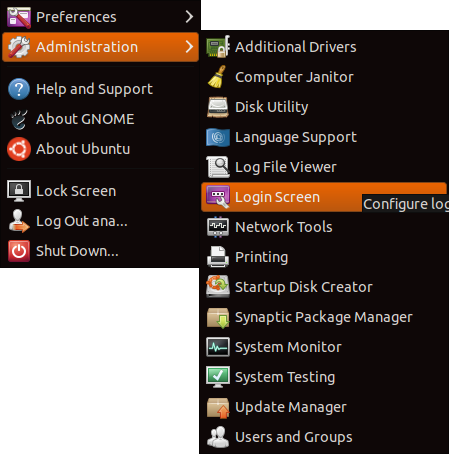Image resolution: width=449 pixels, height=454 pixels.
Task: Click the Network Tools monitor icon
Action: pos(218,227)
